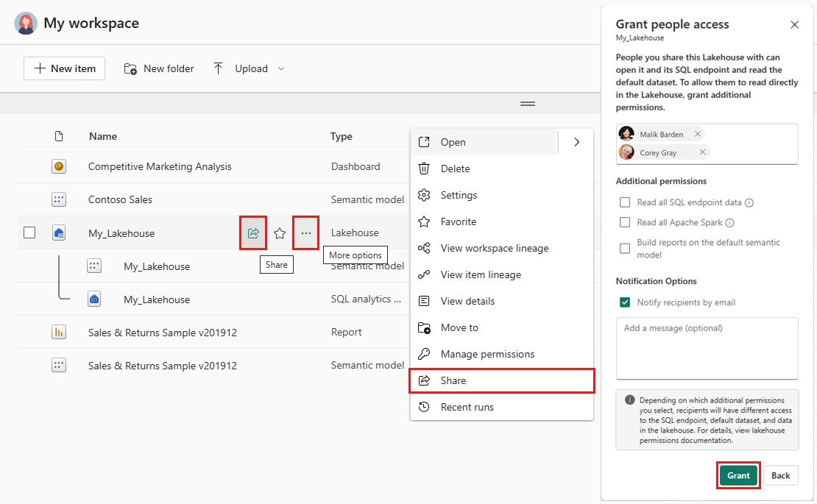The height and width of the screenshot is (504, 817).
Task: Remove Corey Gray from recipients
Action: click(x=702, y=152)
